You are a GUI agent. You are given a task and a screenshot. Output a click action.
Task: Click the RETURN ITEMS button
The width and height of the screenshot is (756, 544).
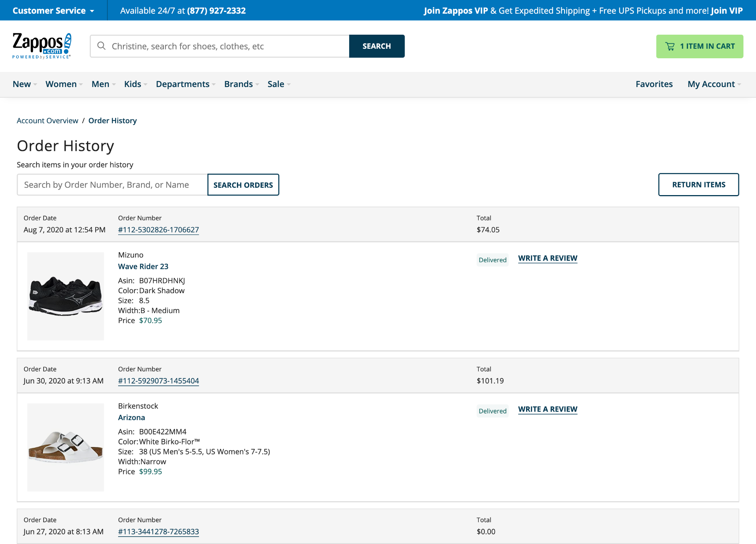698,184
